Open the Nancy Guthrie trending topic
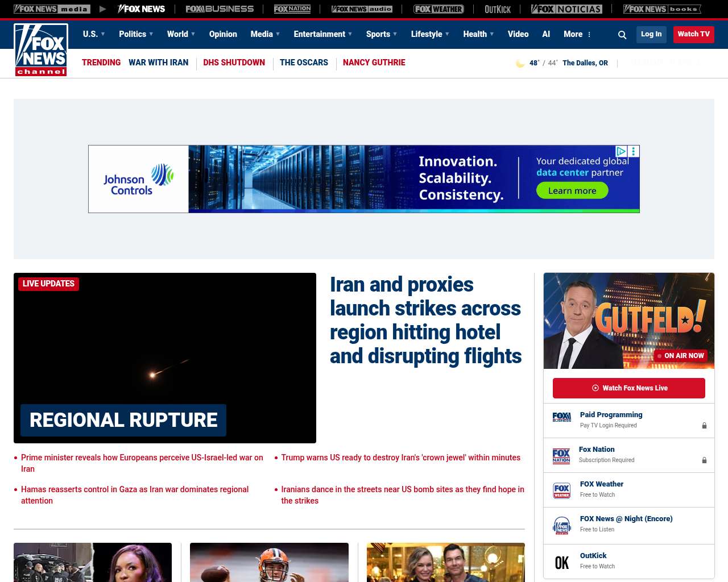728x582 pixels. click(374, 63)
